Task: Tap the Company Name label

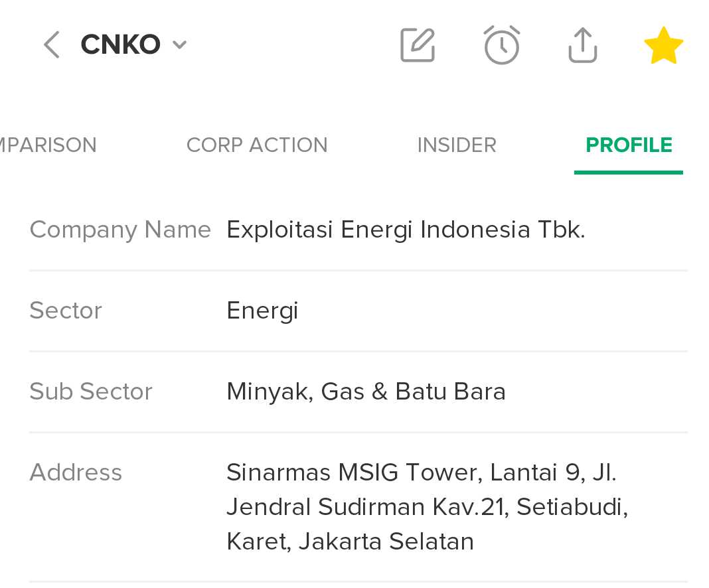Action: point(120,230)
